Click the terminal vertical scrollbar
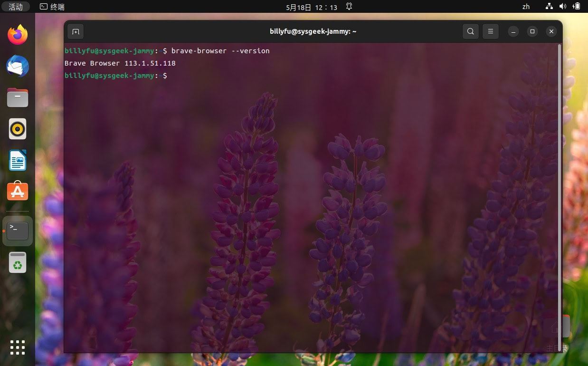This screenshot has width=588, height=366. 559,190
